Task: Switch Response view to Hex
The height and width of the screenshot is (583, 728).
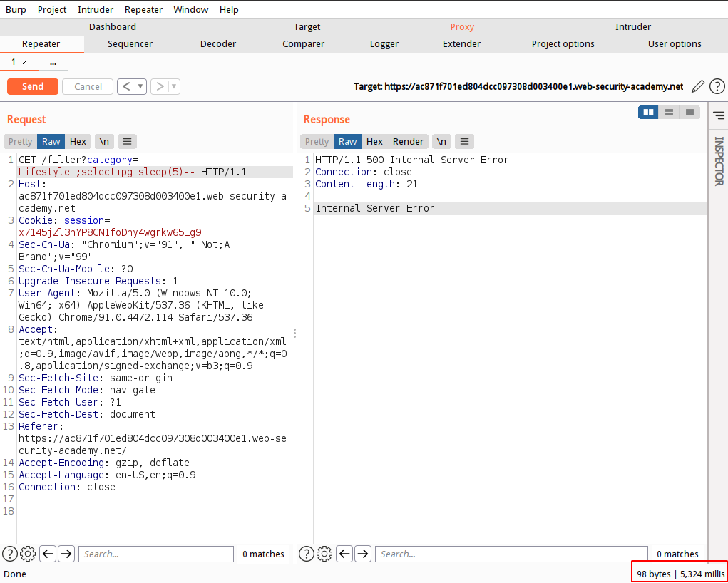Action: pos(374,142)
